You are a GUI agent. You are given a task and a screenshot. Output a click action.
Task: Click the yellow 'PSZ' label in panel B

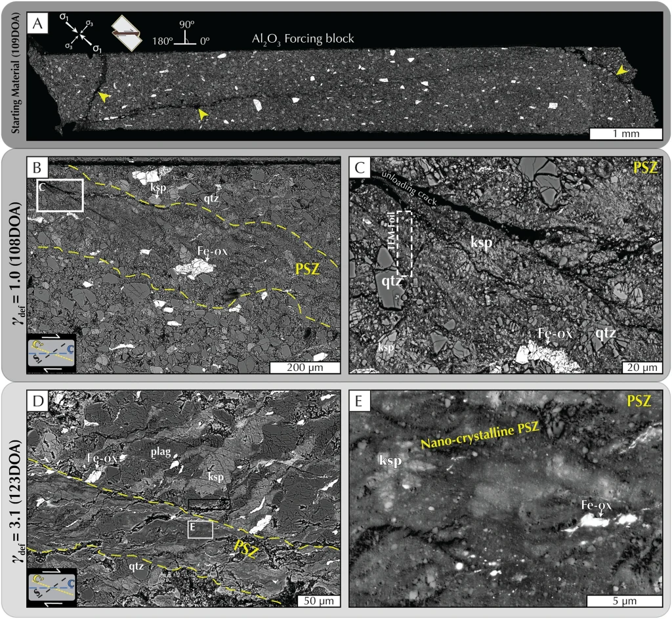coord(308,269)
